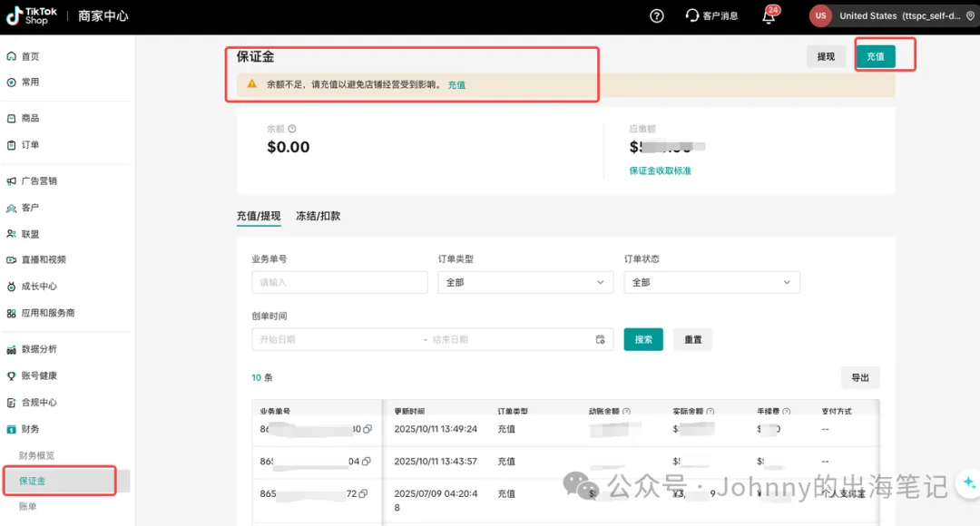This screenshot has height=526, width=980.
Task: Open the notification bell icon
Action: click(769, 16)
